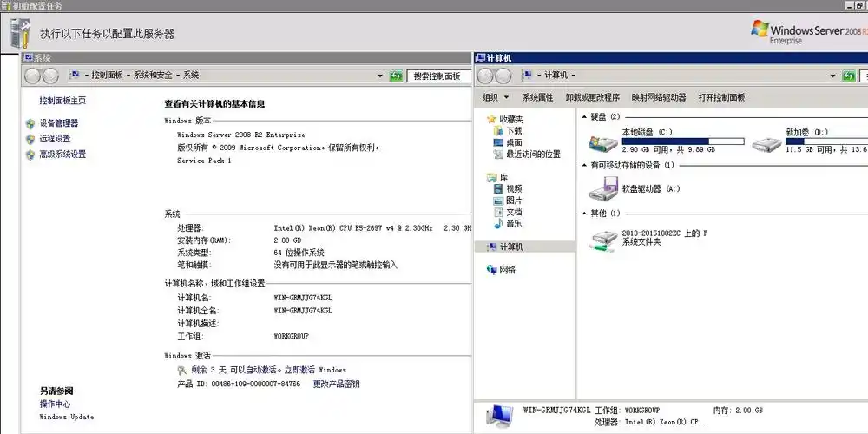The image size is (868, 434).
Task: Expand the 系统和安全 breadcrumb arrow
Action: tap(178, 76)
